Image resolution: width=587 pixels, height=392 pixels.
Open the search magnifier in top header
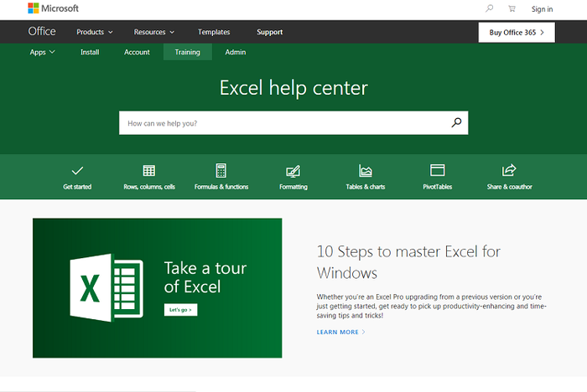489,8
